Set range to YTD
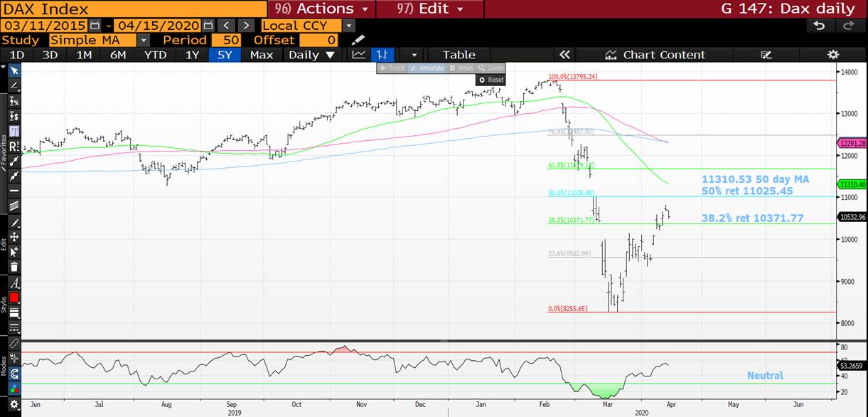Image resolution: width=868 pixels, height=417 pixels. pos(155,55)
